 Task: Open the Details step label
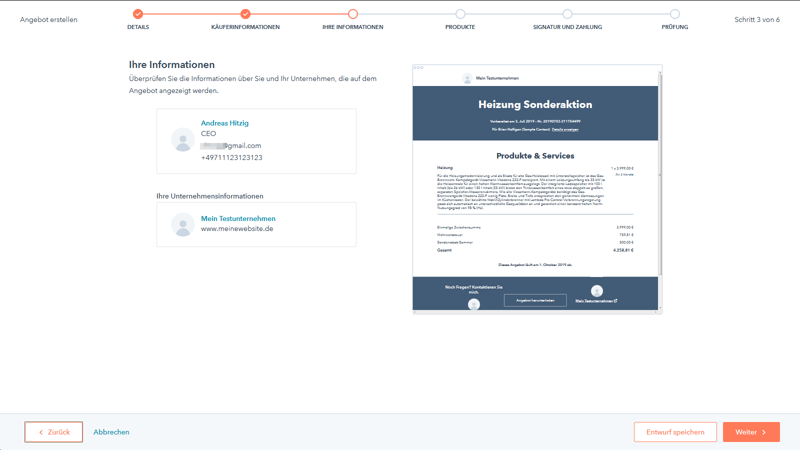(x=138, y=27)
